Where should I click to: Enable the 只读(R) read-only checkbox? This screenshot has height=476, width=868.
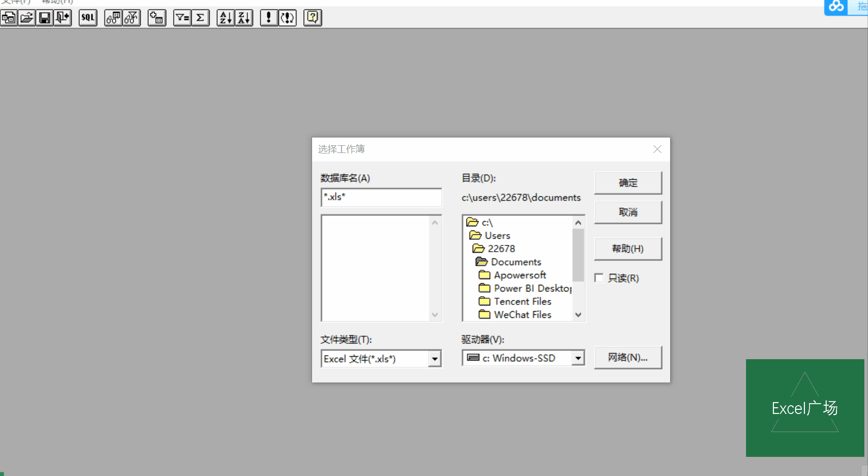(599, 278)
